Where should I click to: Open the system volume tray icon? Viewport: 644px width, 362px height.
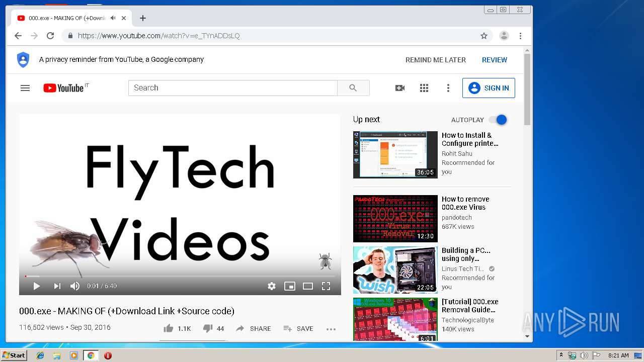click(584, 355)
